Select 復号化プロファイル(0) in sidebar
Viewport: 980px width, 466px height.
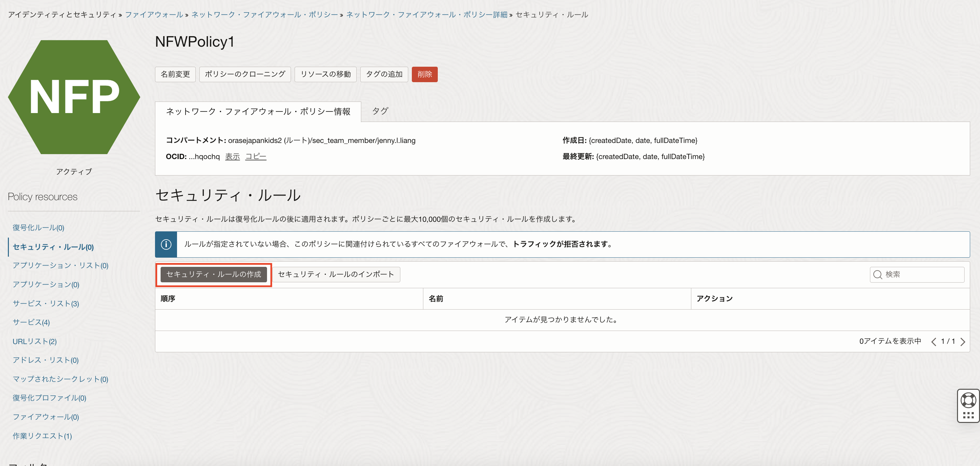click(x=49, y=398)
